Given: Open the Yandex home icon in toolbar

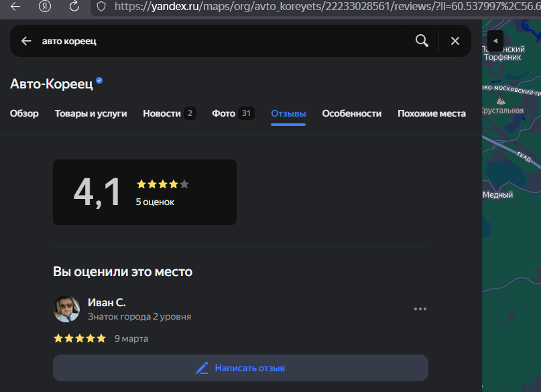Looking at the screenshot, I should (45, 6).
